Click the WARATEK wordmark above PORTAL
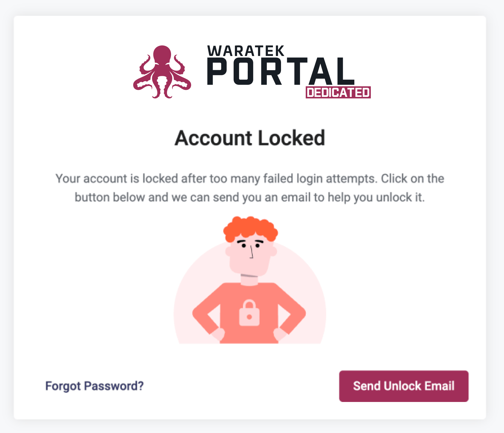The width and height of the screenshot is (504, 433). point(246,51)
